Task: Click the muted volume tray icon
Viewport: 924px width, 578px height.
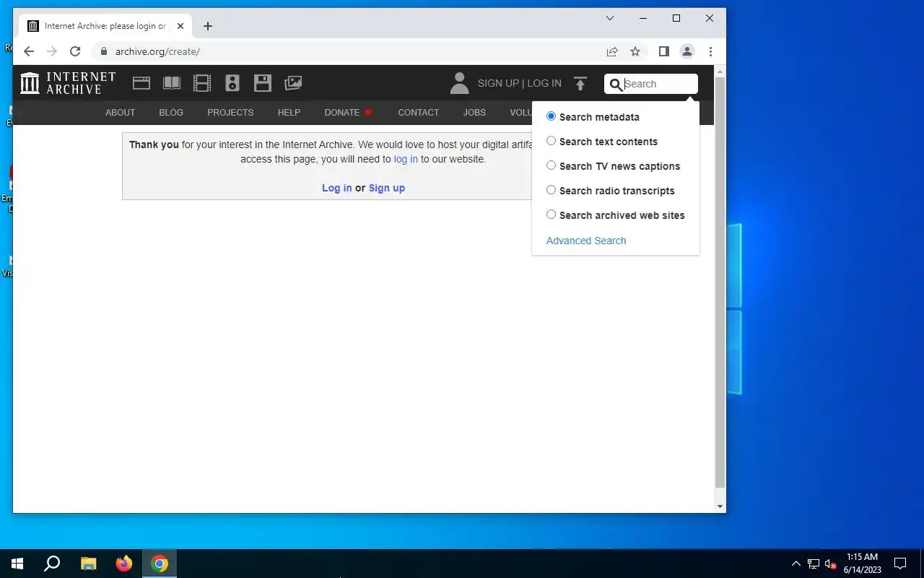Action: (830, 564)
